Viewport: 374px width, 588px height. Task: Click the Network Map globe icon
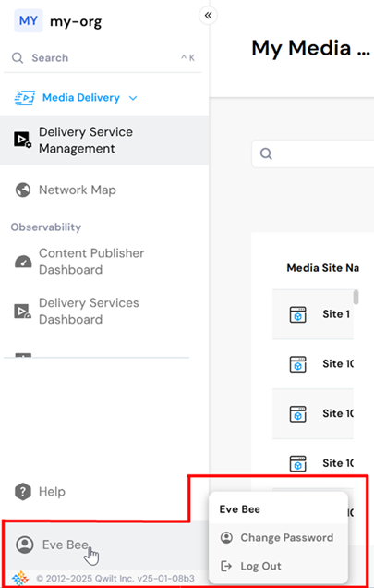pyautogui.click(x=23, y=190)
